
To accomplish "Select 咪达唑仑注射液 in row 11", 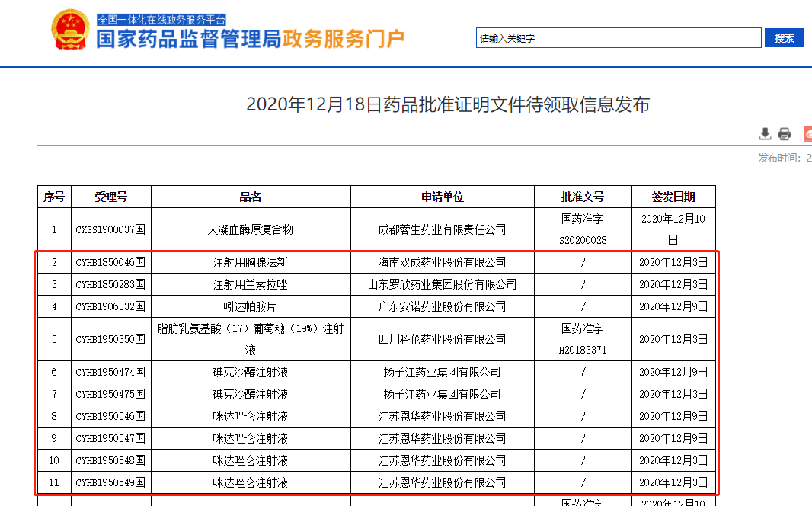I will point(251,482).
